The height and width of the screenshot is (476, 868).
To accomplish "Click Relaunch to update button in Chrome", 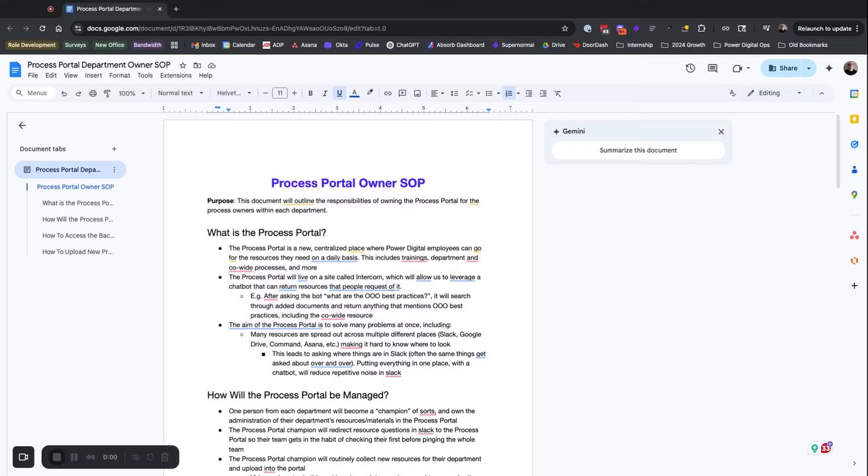I will tap(824, 28).
